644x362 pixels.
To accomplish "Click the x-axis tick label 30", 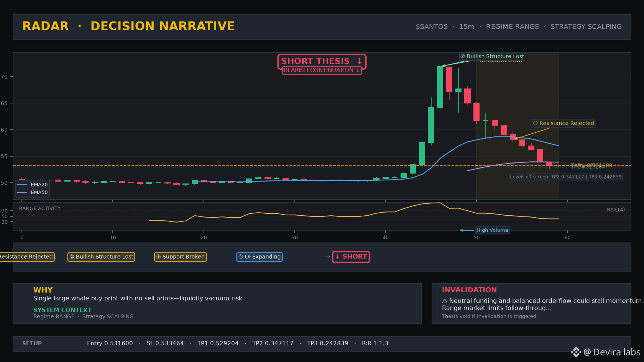I will click(294, 238).
